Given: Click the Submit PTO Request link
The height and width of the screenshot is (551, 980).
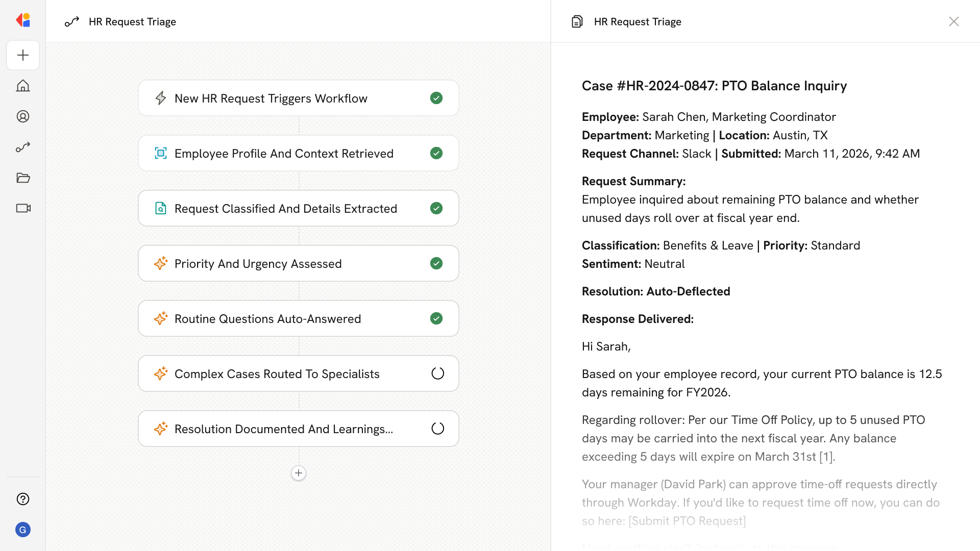Looking at the screenshot, I should 687,521.
